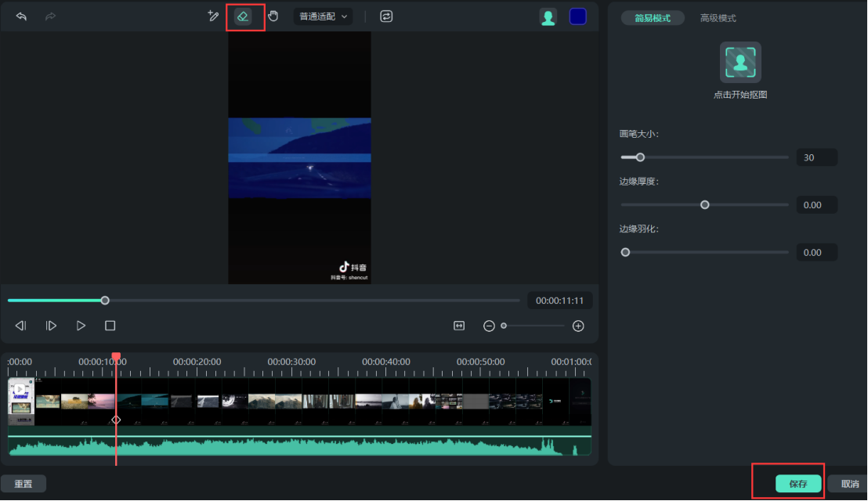Click the start cutout portrait icon
Screen dimensions: 868x501
[740, 63]
